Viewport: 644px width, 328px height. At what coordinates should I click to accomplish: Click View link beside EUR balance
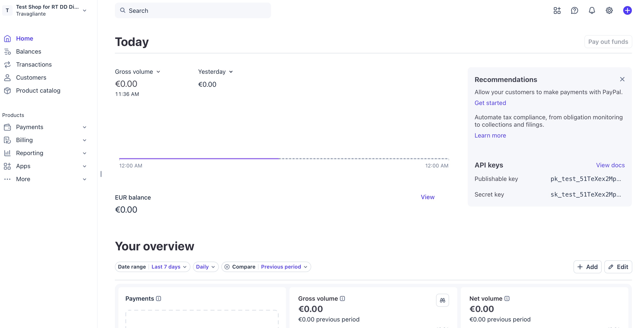[x=428, y=197]
